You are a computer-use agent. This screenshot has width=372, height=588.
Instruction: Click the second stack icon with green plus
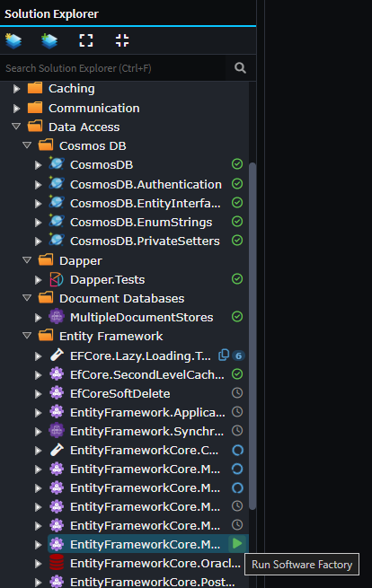click(49, 41)
